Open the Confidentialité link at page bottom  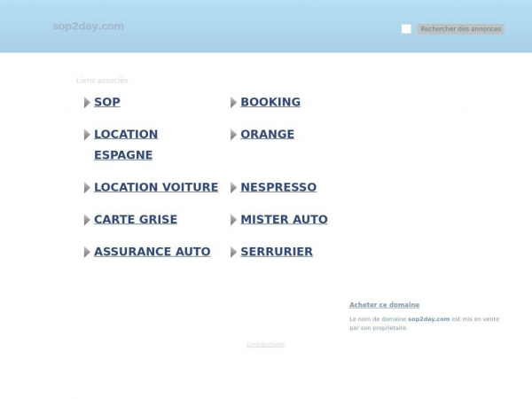click(x=265, y=344)
